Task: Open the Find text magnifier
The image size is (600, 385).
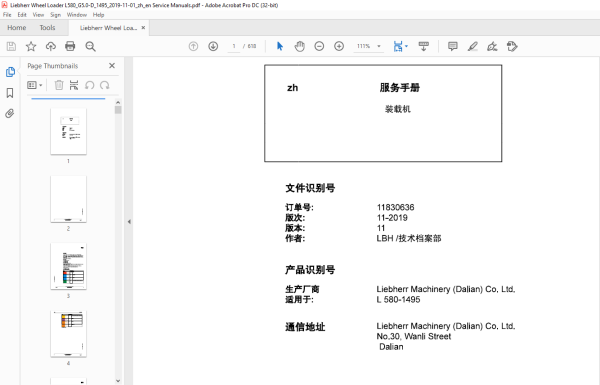Action: (x=90, y=46)
